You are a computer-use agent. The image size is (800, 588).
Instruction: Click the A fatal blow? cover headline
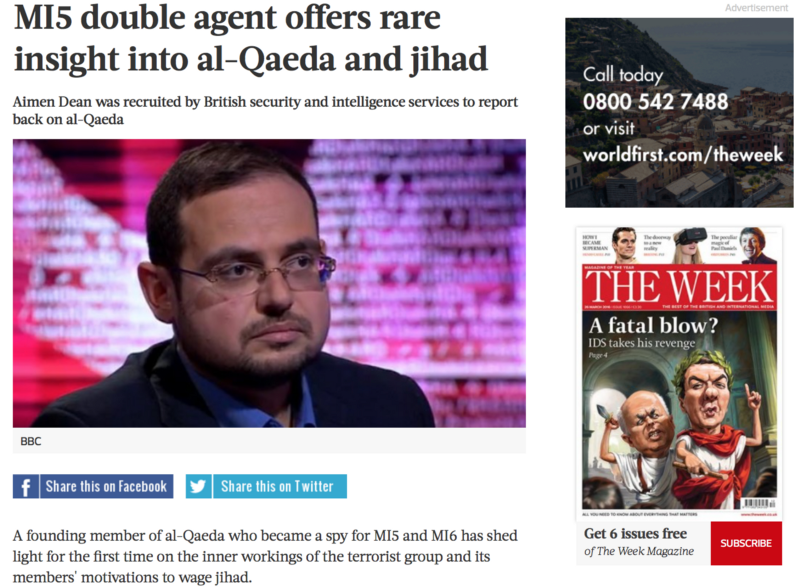(653, 325)
